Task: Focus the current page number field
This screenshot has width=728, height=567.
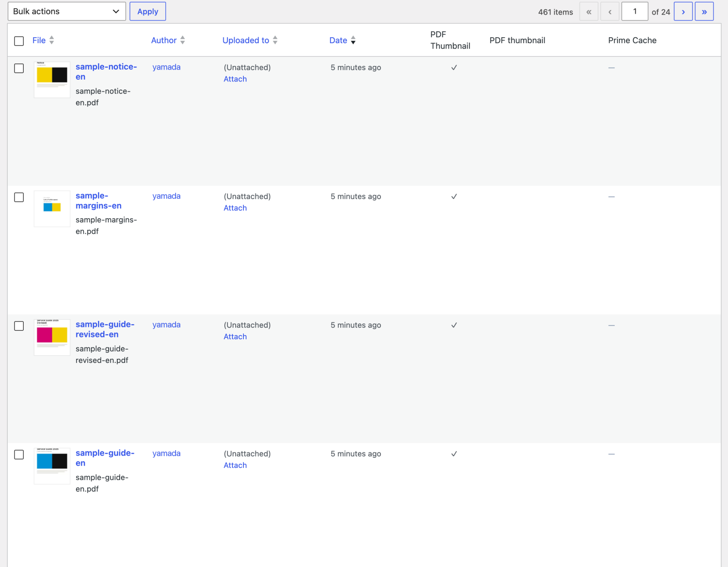Action: coord(635,11)
